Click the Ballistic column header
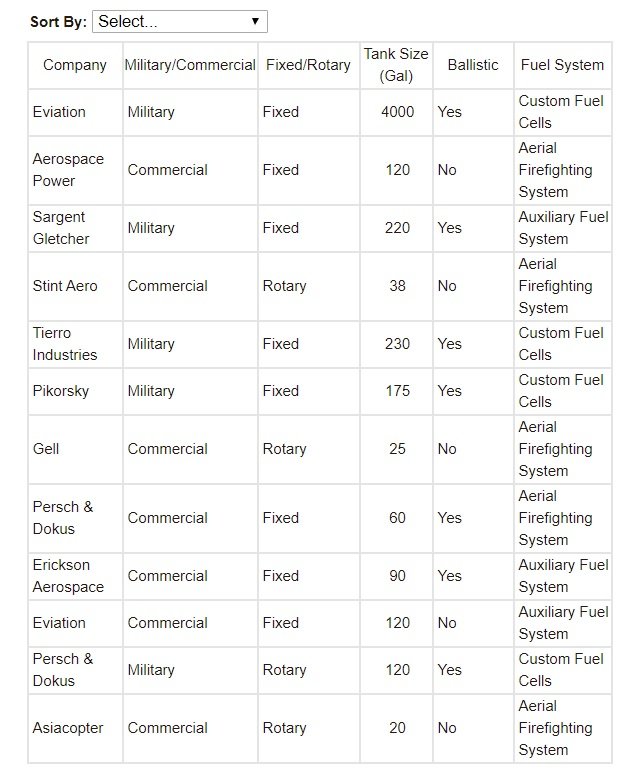This screenshot has height=783, width=637. pyautogui.click(x=473, y=65)
